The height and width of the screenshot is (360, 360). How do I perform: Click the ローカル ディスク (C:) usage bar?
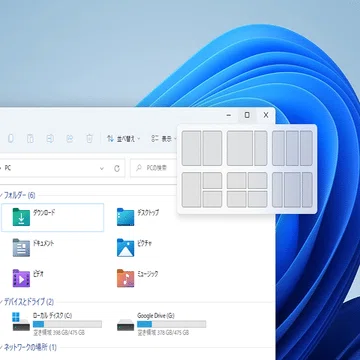pos(67,324)
